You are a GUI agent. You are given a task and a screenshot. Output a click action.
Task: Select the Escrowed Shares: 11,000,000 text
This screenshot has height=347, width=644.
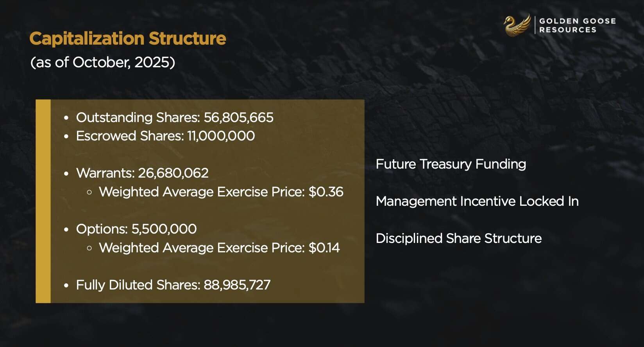(165, 136)
